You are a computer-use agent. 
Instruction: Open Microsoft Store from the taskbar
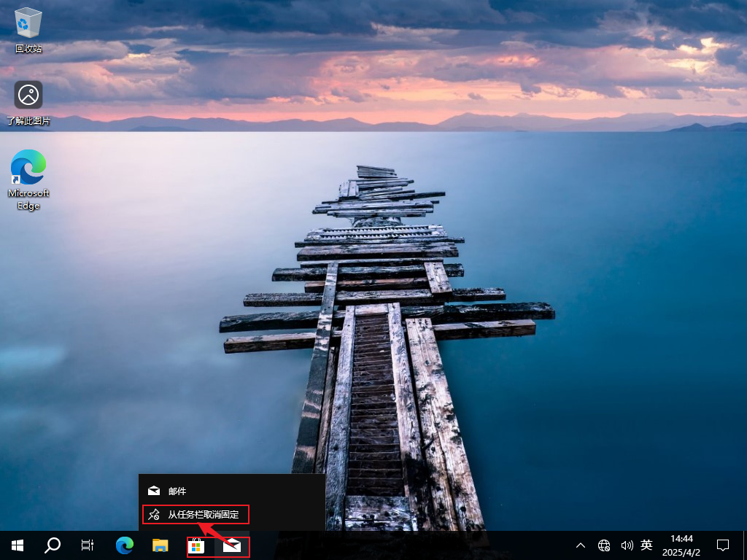point(196,545)
